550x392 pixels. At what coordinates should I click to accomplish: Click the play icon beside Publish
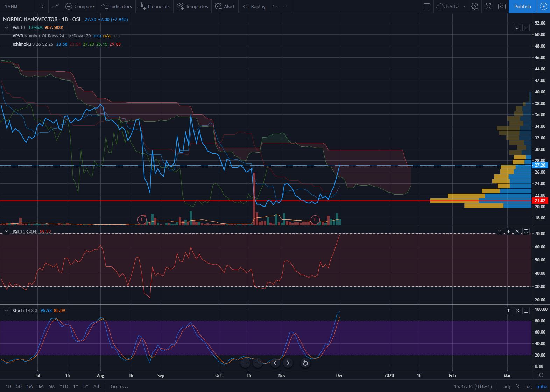click(543, 6)
